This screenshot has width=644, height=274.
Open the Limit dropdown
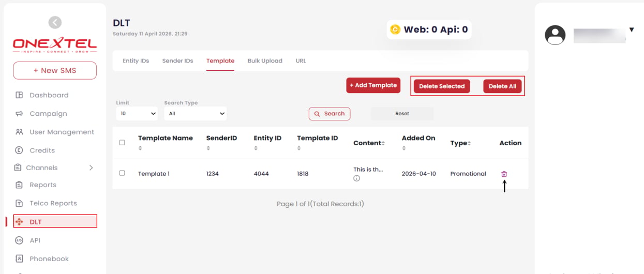tap(137, 113)
